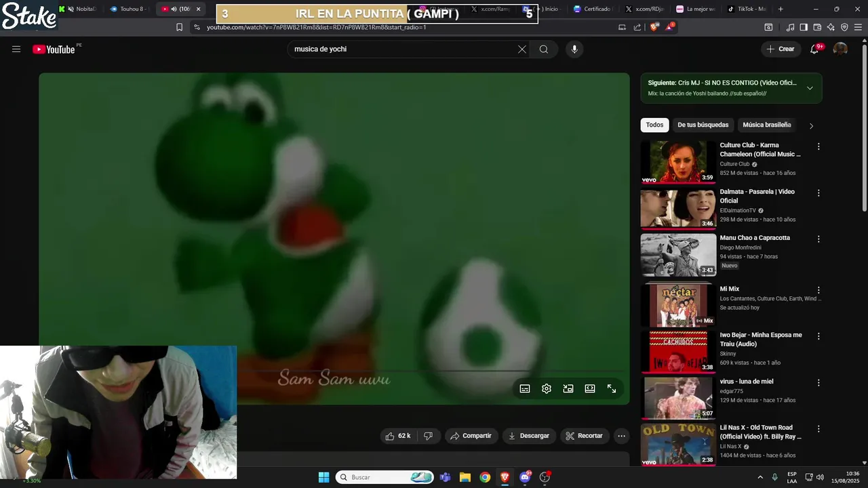Viewport: 868px width, 488px height.
Task: Open options for Mi Mix
Action: point(818,290)
